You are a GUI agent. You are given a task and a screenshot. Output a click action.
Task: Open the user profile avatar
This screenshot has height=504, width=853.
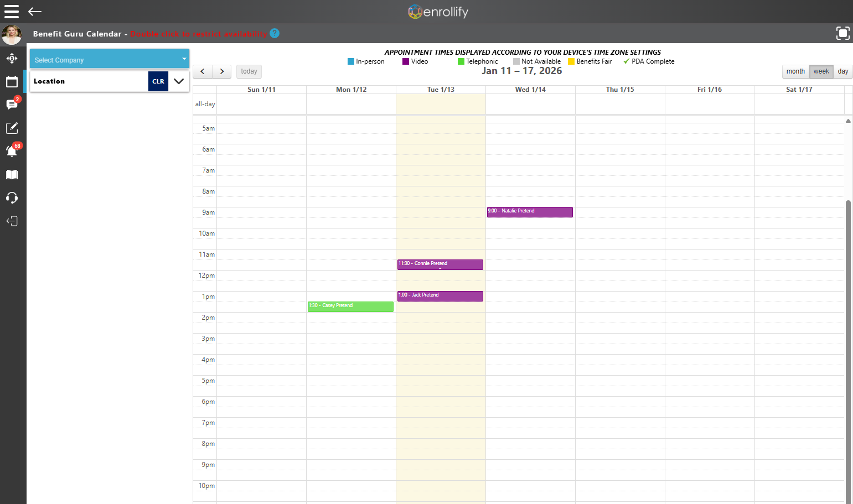click(x=12, y=34)
